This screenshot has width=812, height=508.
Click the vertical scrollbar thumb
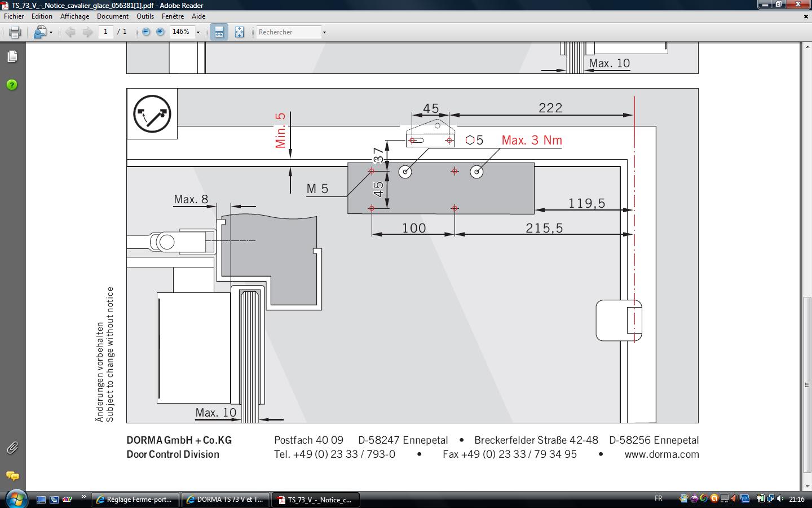[x=807, y=384]
